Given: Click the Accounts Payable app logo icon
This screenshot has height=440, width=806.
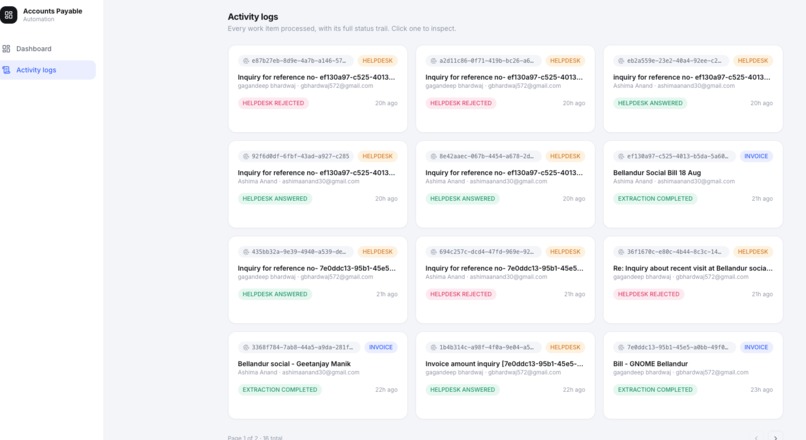Looking at the screenshot, I should (9, 15).
